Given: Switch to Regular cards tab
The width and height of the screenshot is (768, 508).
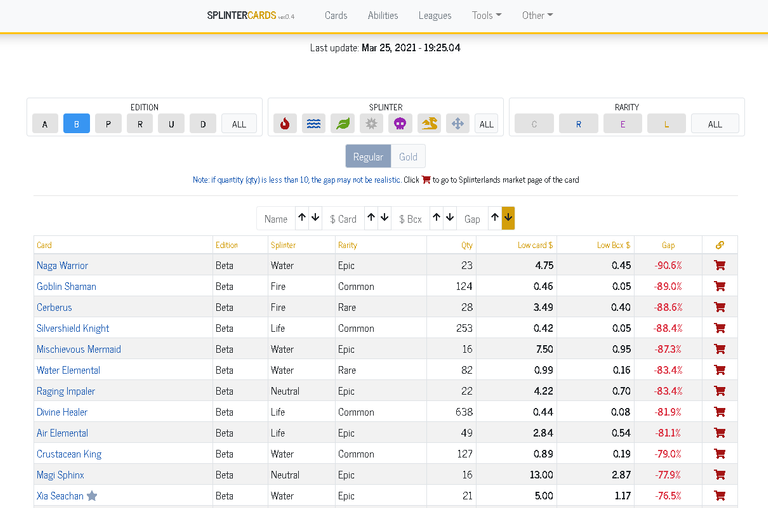Looking at the screenshot, I should pyautogui.click(x=368, y=156).
